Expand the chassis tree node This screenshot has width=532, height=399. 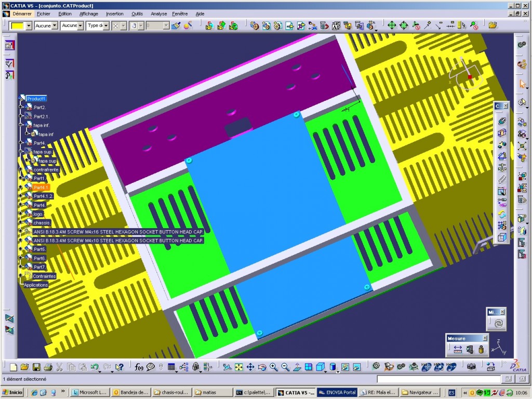pyautogui.click(x=21, y=222)
